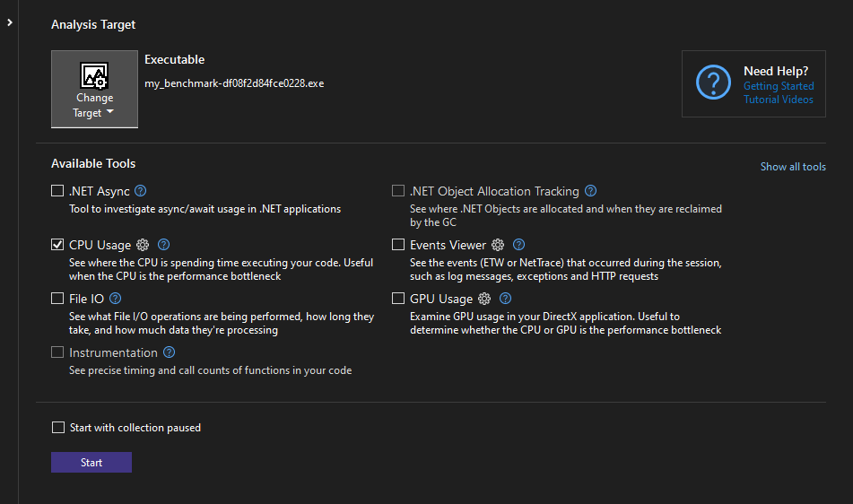Open the Change Target dropdown
Image resolution: width=853 pixels, height=504 pixels.
coord(94,89)
